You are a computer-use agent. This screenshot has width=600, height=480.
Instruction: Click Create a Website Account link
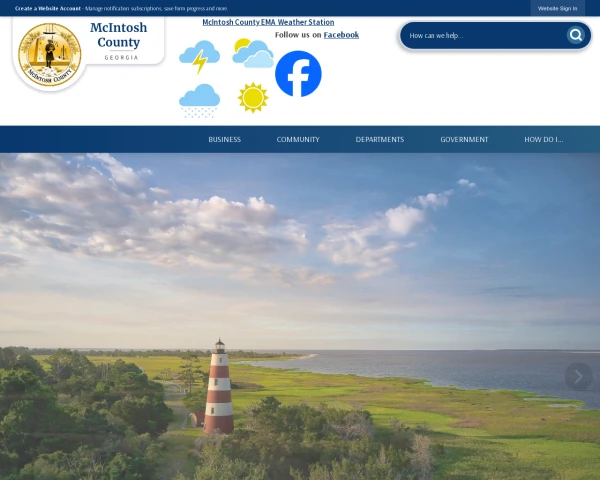pyautogui.click(x=48, y=8)
